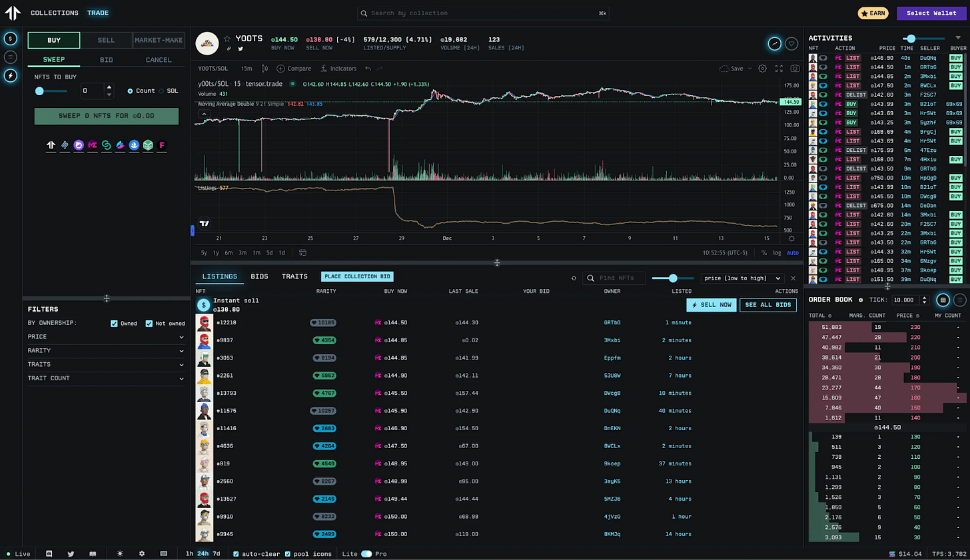Open the BID sub-tab
The height and width of the screenshot is (560, 970).
click(x=106, y=60)
